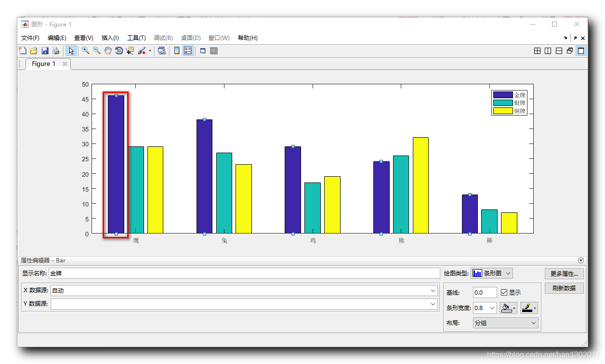
Task: Click the x-axis label 鹰
Action: click(x=136, y=240)
